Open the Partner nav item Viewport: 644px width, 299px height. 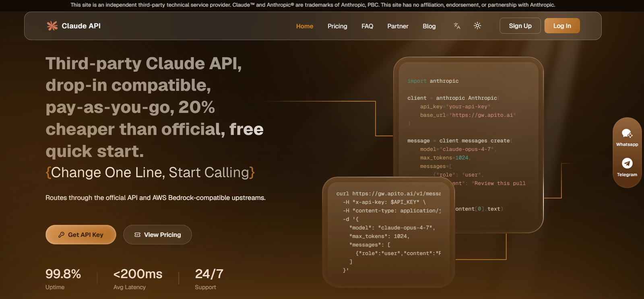(398, 26)
